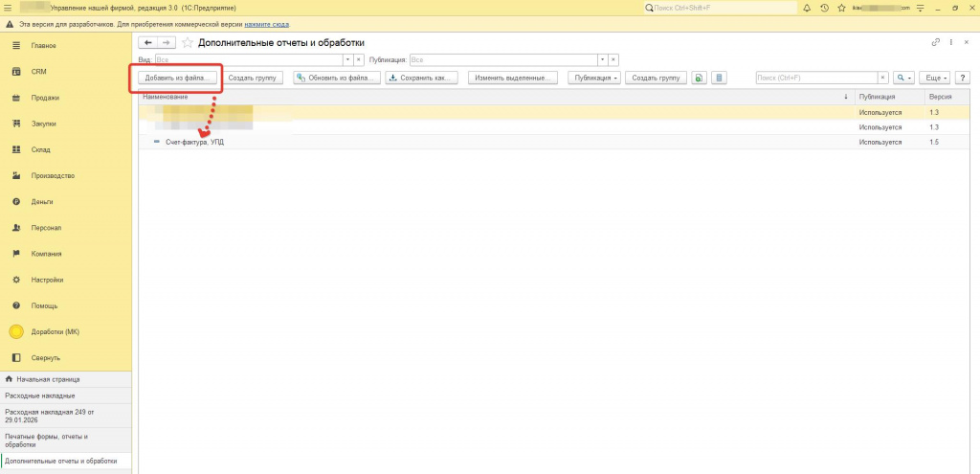This screenshot has width=980, height=474.
Task: Close the Дополнительные отчеты и обработки form
Action: click(x=965, y=42)
